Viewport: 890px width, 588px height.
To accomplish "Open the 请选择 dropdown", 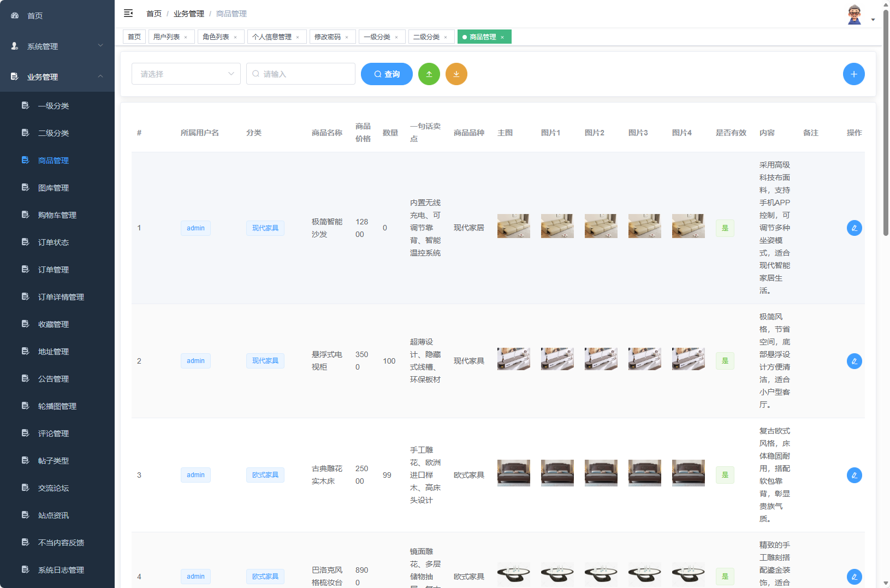I will 186,74.
